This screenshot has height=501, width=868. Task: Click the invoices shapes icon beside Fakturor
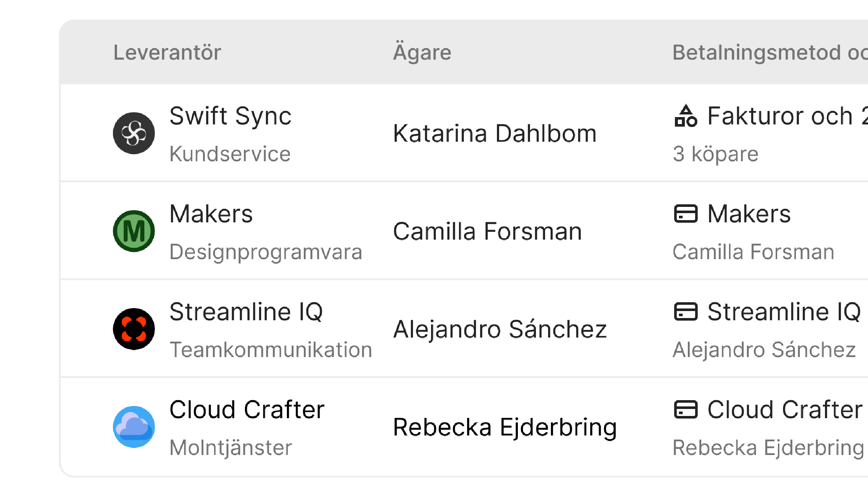[686, 116]
